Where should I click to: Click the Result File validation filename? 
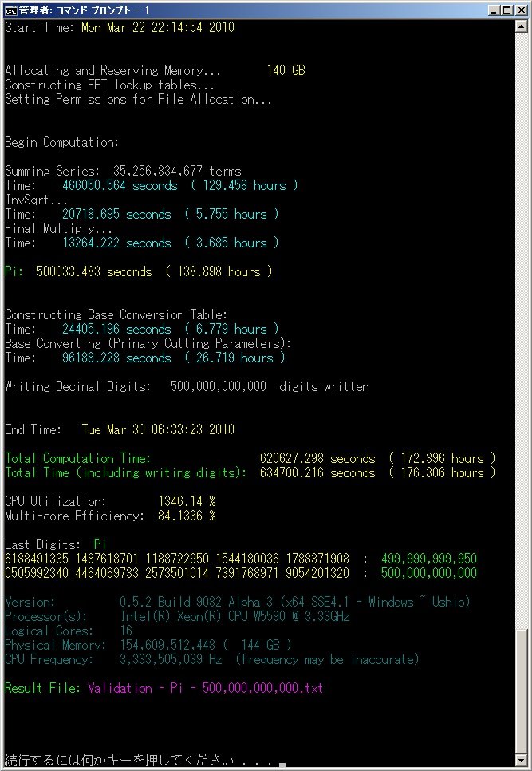pos(206,688)
